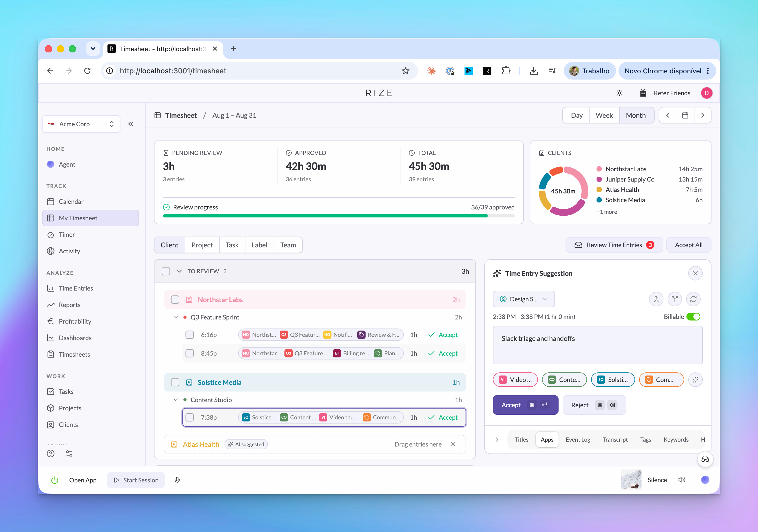This screenshot has width=758, height=532.
Task: Collapse the To Review section
Action: pos(179,271)
